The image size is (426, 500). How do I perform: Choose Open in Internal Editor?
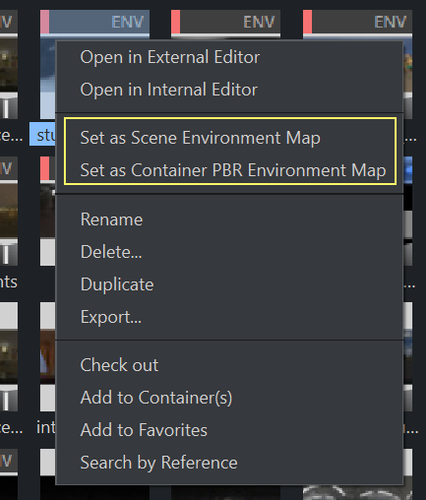click(x=229, y=90)
